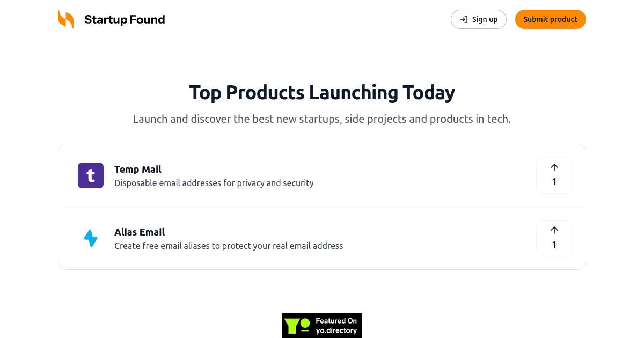Screen dimensions: 644x338
Task: Click the Alias Email lightning bolt icon
Action: pos(91,238)
